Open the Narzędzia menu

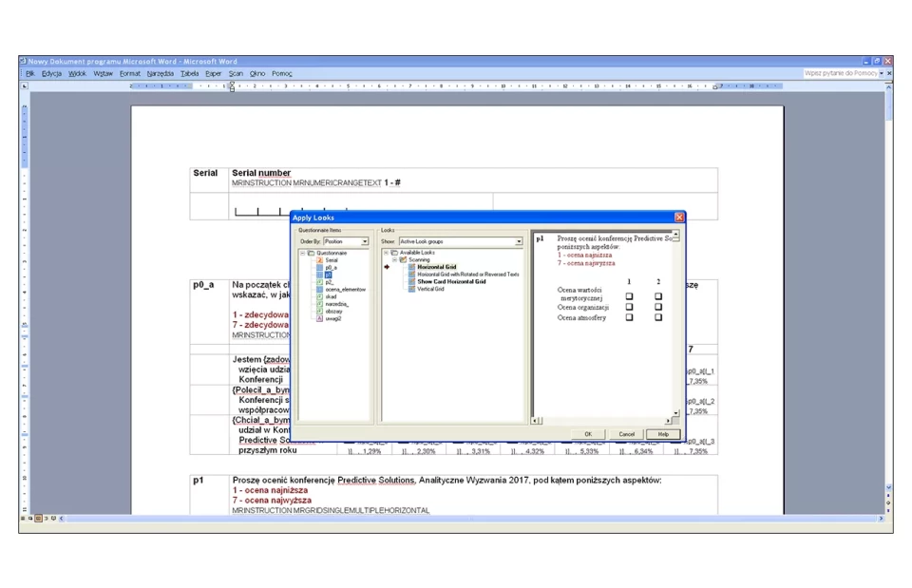pos(160,73)
